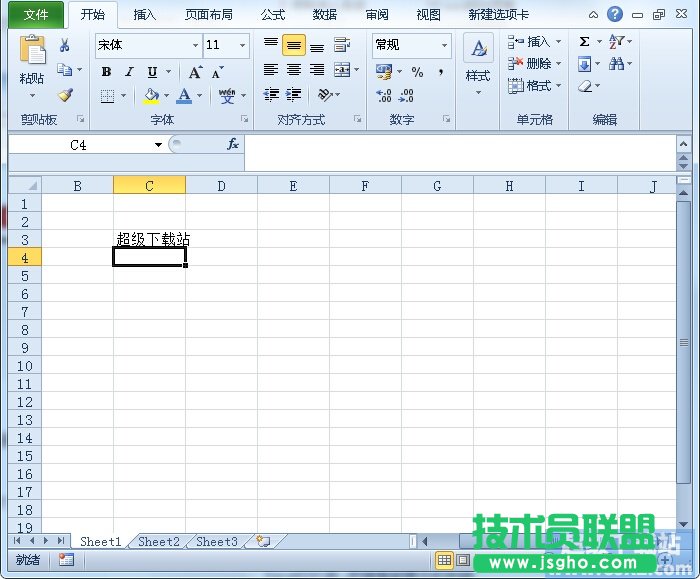This screenshot has width=700, height=579.
Task: Switch to the Sheet2 tab
Action: coord(158,542)
